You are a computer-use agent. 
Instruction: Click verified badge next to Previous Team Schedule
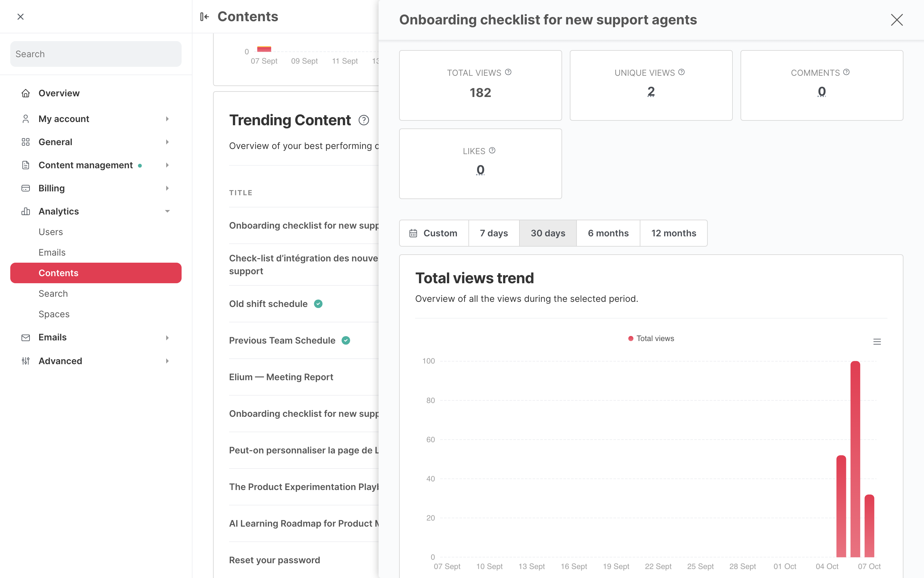pos(346,340)
